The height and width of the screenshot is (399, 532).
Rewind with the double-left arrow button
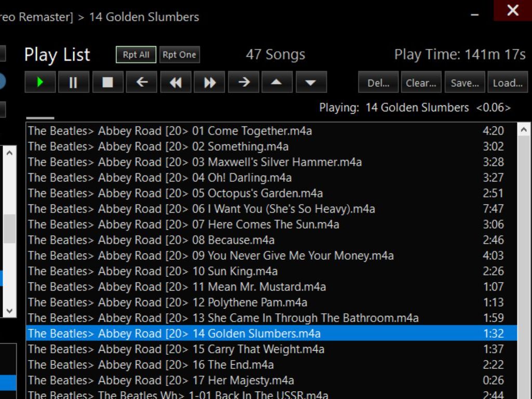point(176,83)
